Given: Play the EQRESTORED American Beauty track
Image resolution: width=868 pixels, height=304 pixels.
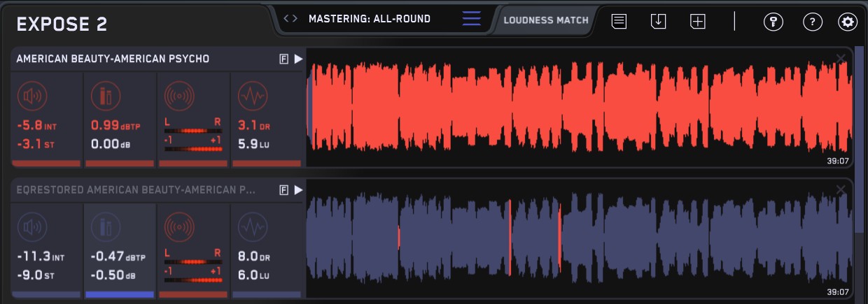Looking at the screenshot, I should tap(299, 190).
